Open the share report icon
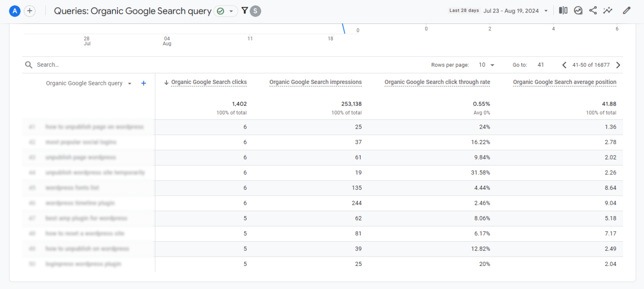644x289 pixels. coord(593,10)
